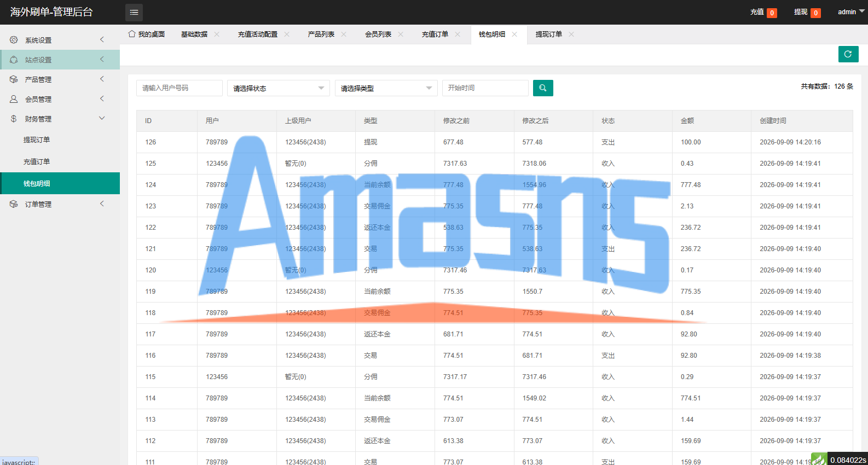The width and height of the screenshot is (868, 465).
Task: Close the 产品列表 tab
Action: (344, 34)
